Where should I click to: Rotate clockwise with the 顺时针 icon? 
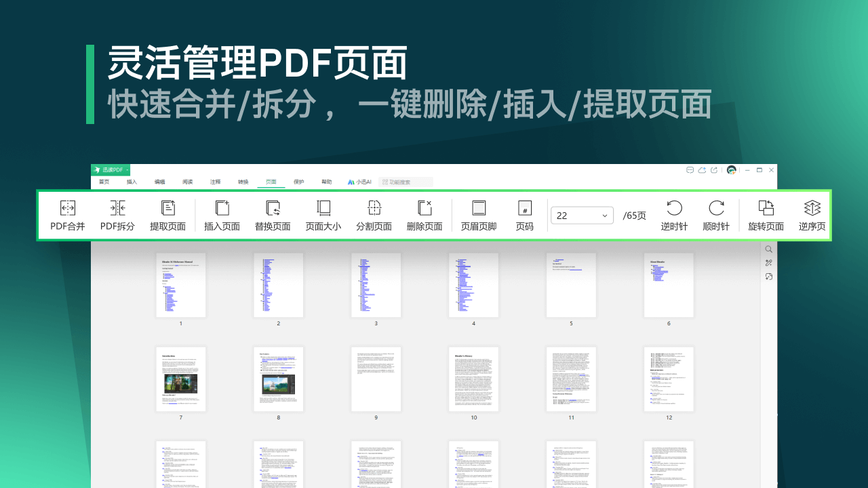pyautogui.click(x=716, y=215)
